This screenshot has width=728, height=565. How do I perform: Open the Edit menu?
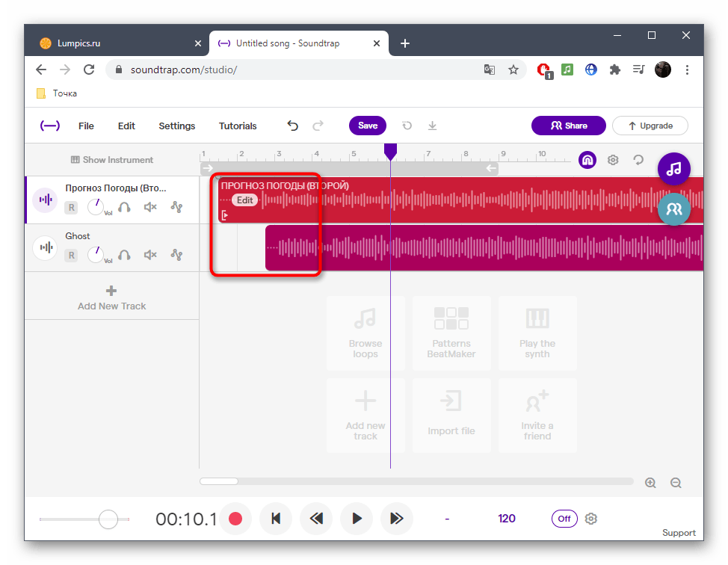click(126, 126)
